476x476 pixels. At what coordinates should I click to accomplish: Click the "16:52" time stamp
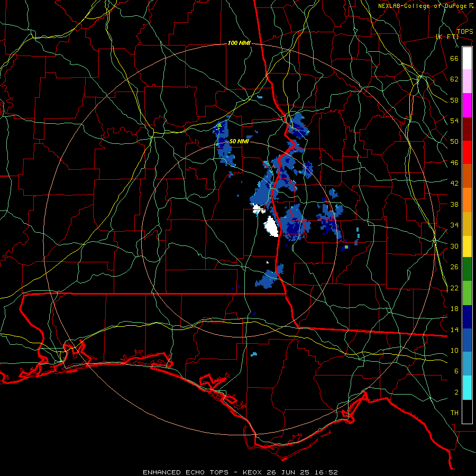(327, 472)
